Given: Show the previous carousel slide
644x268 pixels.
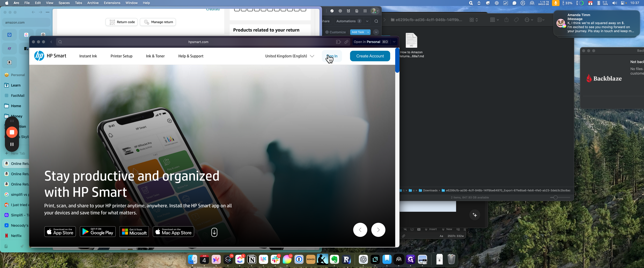Looking at the screenshot, I should pyautogui.click(x=360, y=230).
